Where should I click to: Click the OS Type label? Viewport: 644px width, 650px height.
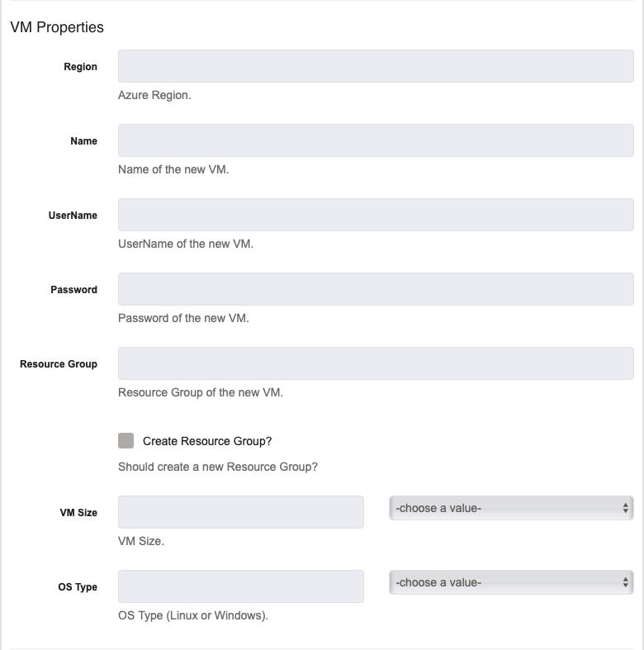click(x=78, y=587)
